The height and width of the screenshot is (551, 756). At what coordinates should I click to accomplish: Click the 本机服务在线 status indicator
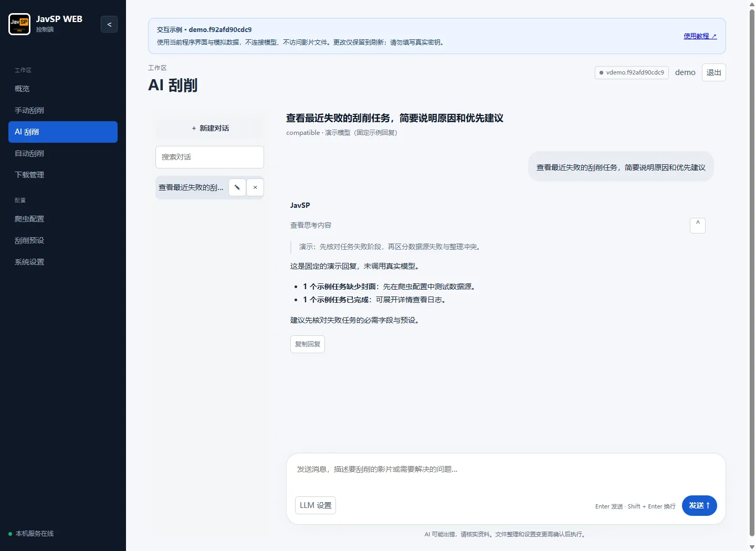coord(31,534)
